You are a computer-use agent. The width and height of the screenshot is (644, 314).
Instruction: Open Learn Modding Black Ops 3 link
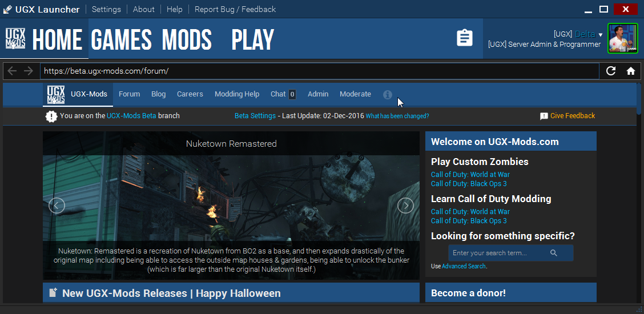pyautogui.click(x=469, y=220)
